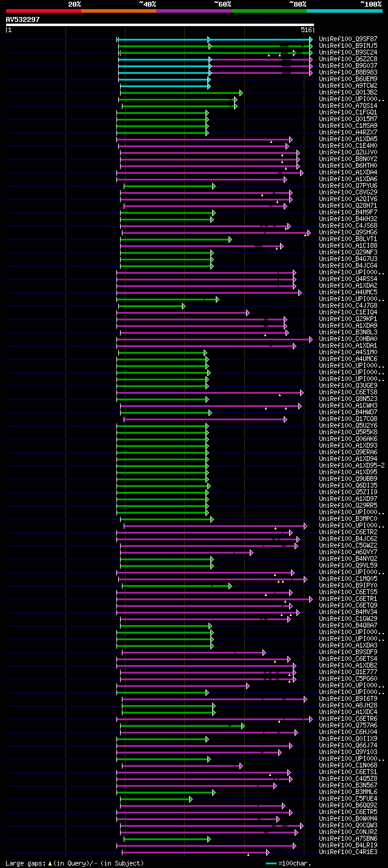388x868 pixels.
Task: Open the UniRef100_B6UEM9 hit
Action: [348, 79]
